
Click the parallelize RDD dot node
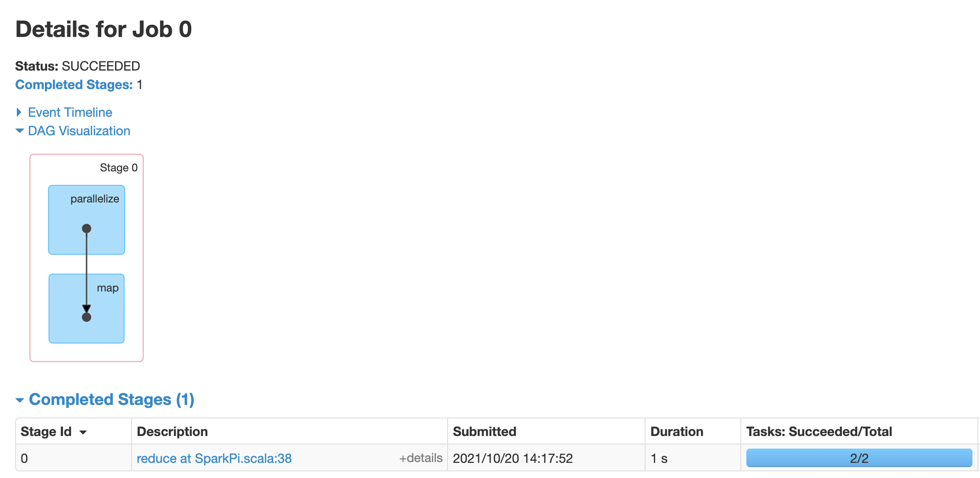pos(87,228)
